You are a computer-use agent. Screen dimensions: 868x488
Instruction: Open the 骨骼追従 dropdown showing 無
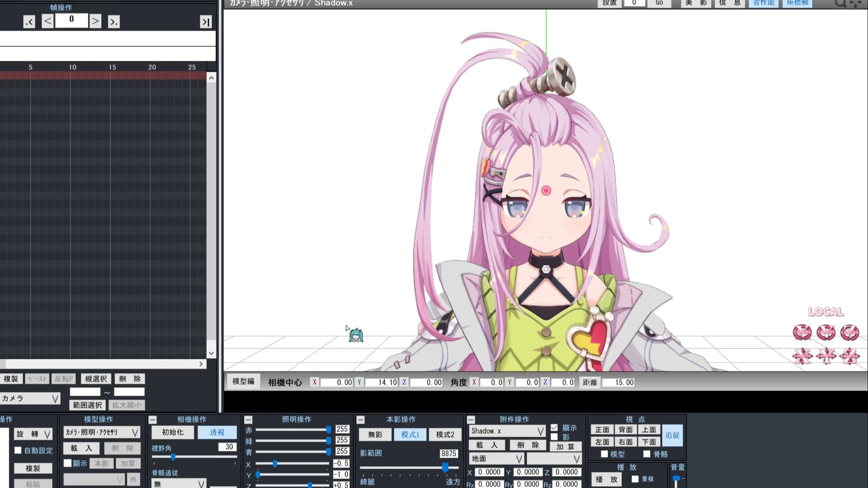(x=179, y=484)
